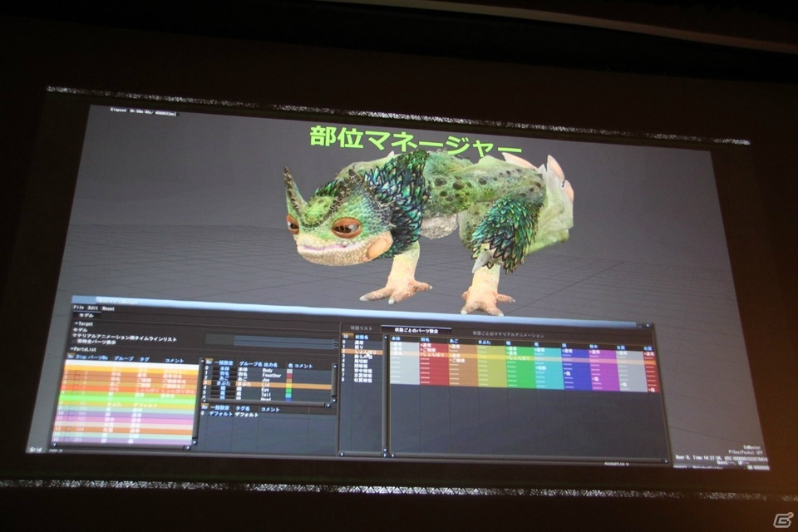Click the コメント column header in parts list

(x=175, y=360)
